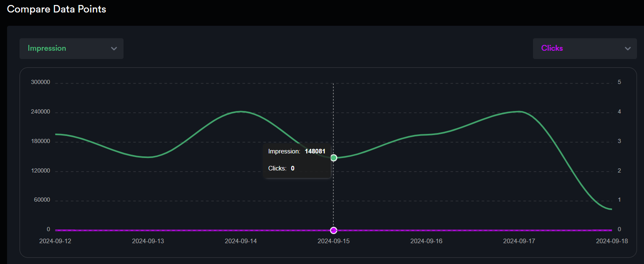The height and width of the screenshot is (264, 644).
Task: Click the 2024-09-12 date label on x-axis
Action: tap(55, 241)
